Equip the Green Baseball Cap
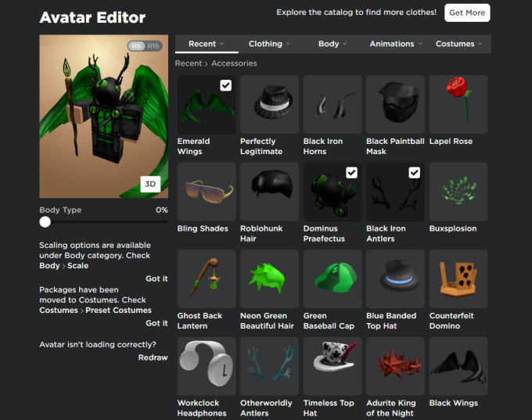Viewport: 532px width, 420px height. click(x=332, y=279)
